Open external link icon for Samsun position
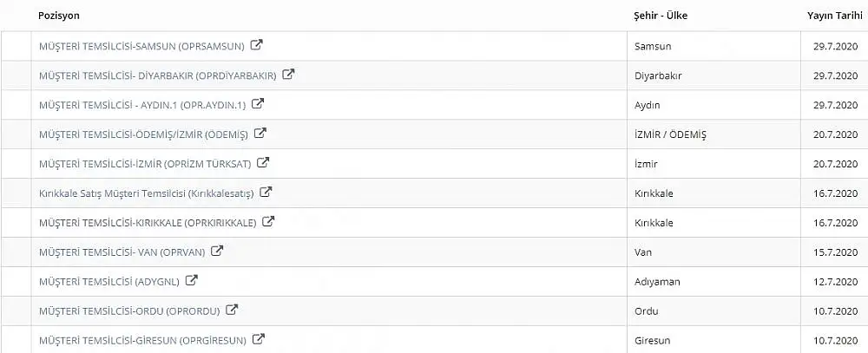Viewport: 868px width, 353px height. (256, 45)
